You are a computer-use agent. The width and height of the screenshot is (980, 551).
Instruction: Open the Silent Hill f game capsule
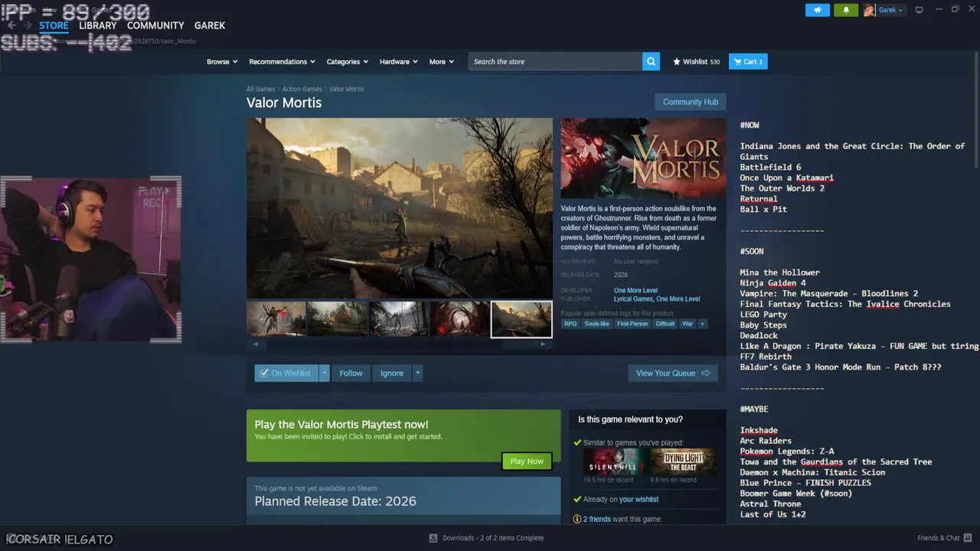pyautogui.click(x=614, y=461)
